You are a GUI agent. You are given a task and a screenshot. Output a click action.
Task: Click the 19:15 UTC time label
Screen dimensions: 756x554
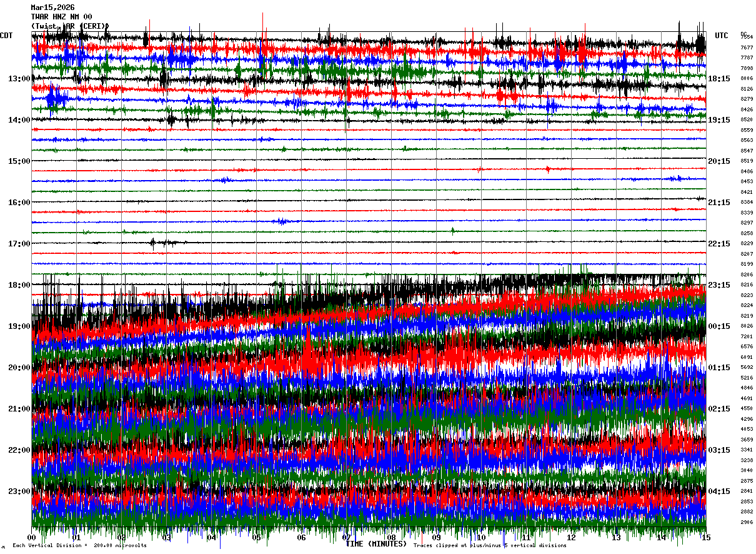(719, 120)
